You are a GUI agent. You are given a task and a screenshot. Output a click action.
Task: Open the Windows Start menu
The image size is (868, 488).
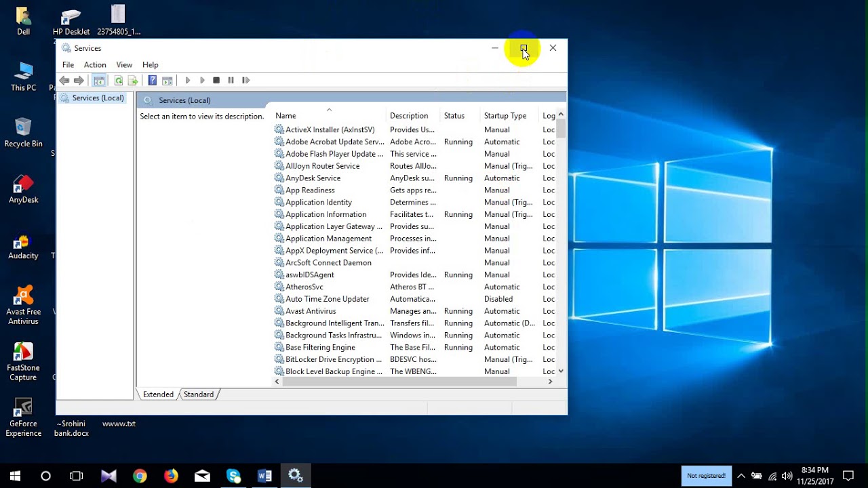(15, 476)
